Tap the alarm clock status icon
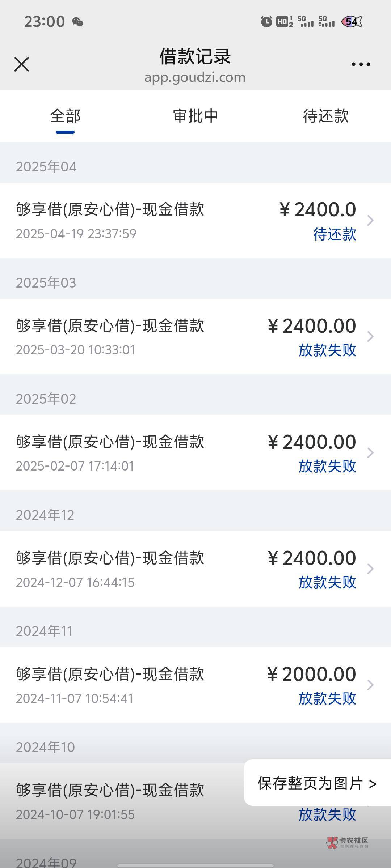Screen dimensions: 391x868 point(266,22)
